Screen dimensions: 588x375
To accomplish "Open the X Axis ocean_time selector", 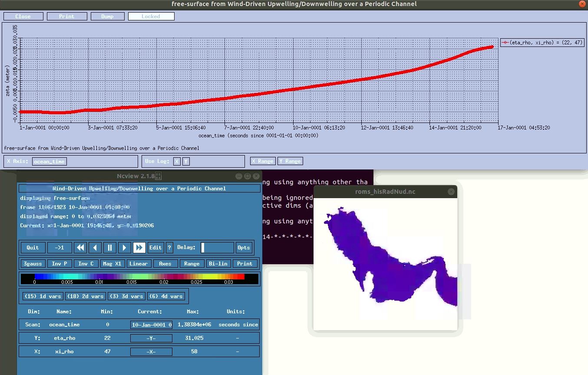I will [x=50, y=162].
